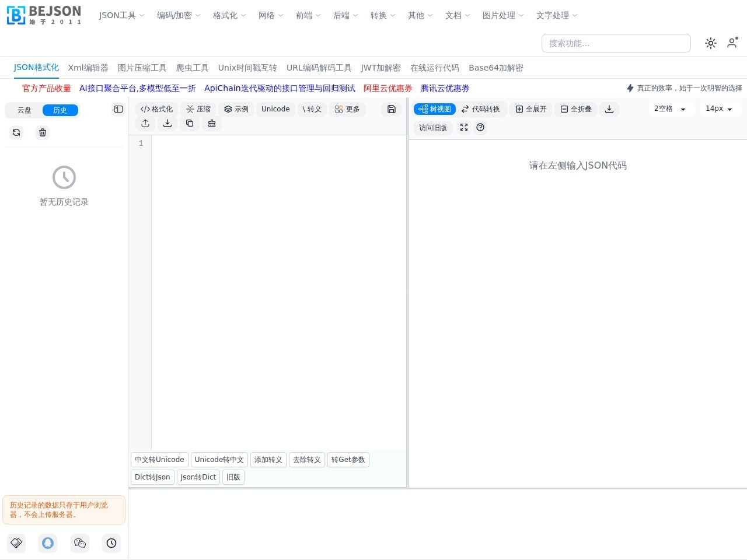The height and width of the screenshot is (560, 747).
Task: Open the top-bar 格式化 dropdown menu
Action: coord(229,15)
